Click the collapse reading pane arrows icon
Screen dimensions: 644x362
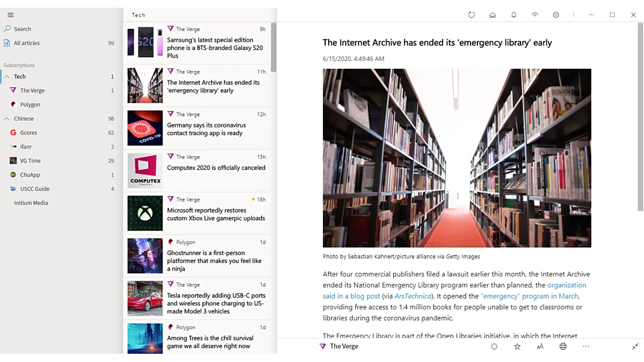click(635, 347)
